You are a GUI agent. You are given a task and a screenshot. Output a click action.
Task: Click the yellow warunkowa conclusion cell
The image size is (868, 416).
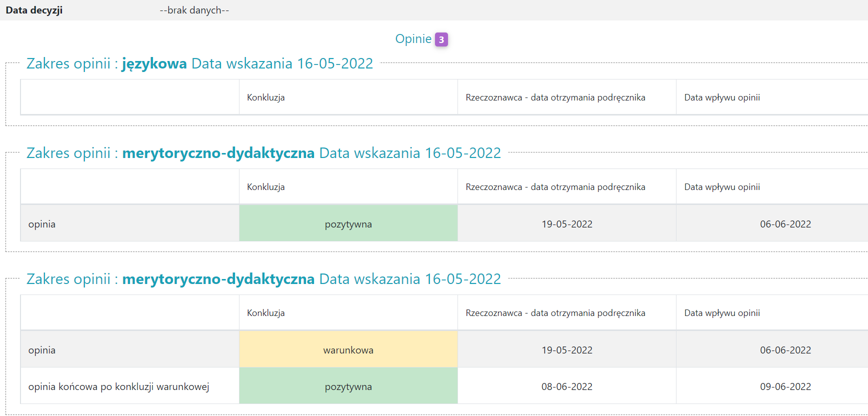click(x=348, y=350)
